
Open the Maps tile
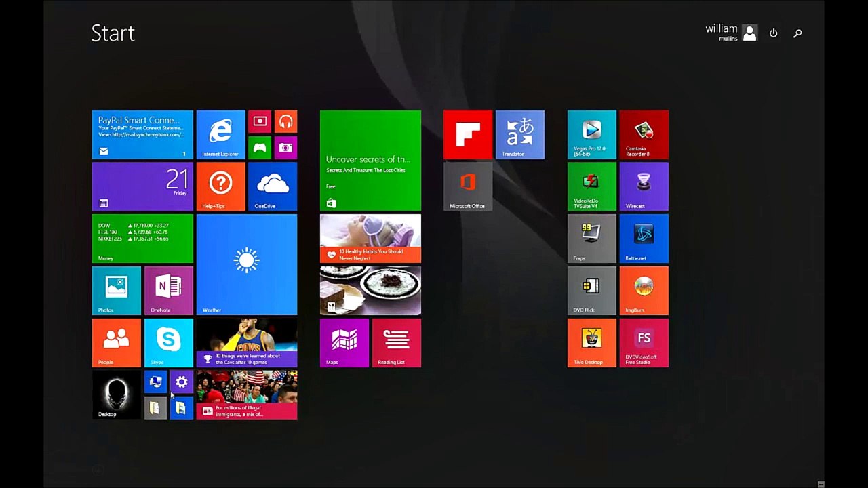tap(344, 343)
